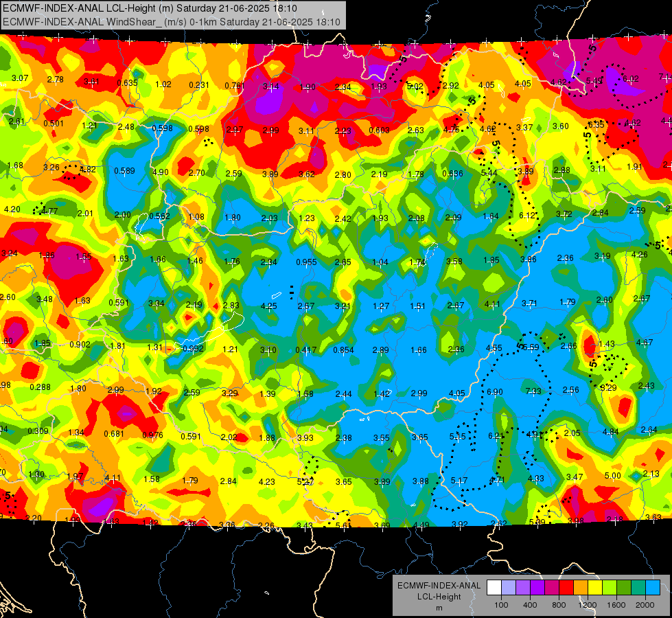Click the wind shear value 5.17
672x618 pixels.
coord(459,481)
